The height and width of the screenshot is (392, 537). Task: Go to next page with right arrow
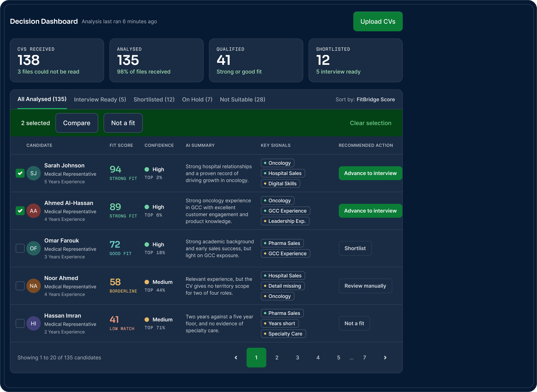(385, 357)
